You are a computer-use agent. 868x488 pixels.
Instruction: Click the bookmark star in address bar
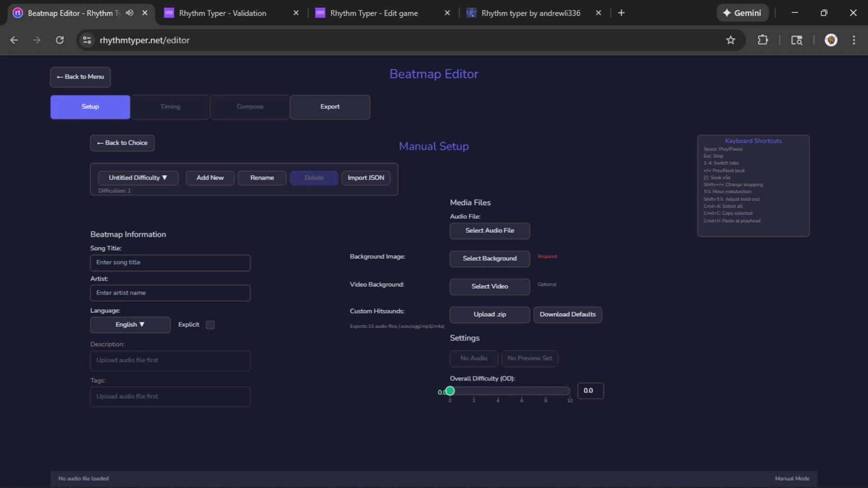point(731,40)
